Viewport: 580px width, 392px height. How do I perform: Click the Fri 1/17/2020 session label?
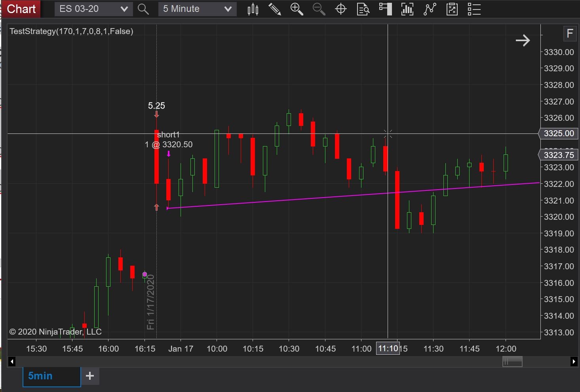click(x=150, y=302)
